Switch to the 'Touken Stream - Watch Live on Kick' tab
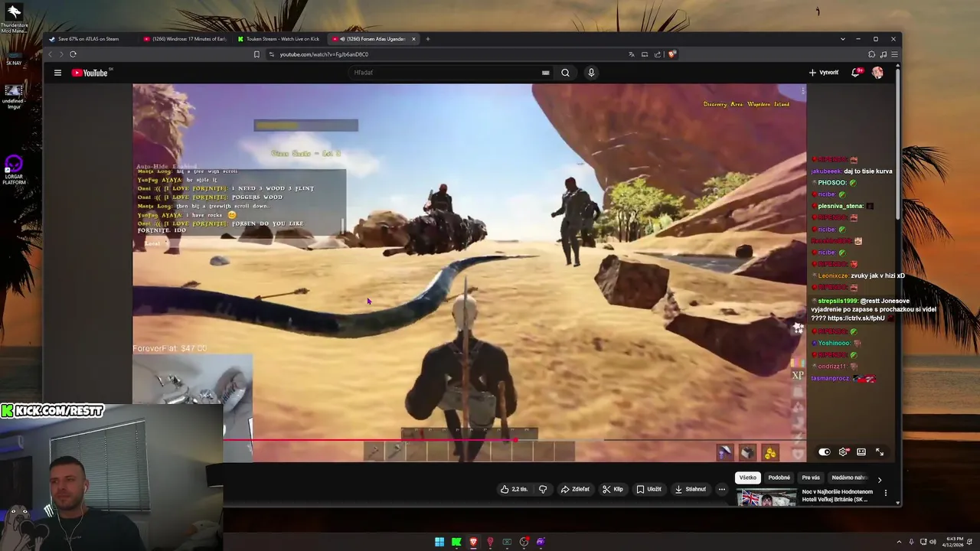The height and width of the screenshot is (551, 980). [x=279, y=39]
